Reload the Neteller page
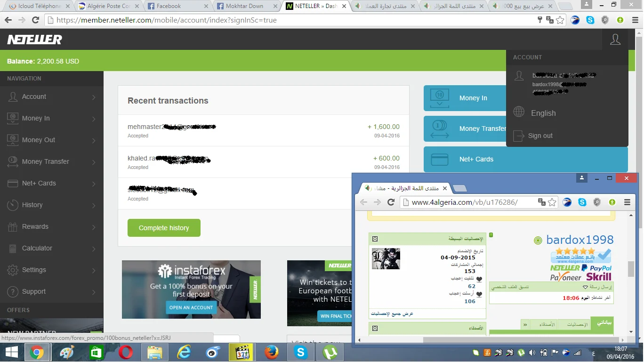The image size is (644, 362). pyautogui.click(x=35, y=20)
